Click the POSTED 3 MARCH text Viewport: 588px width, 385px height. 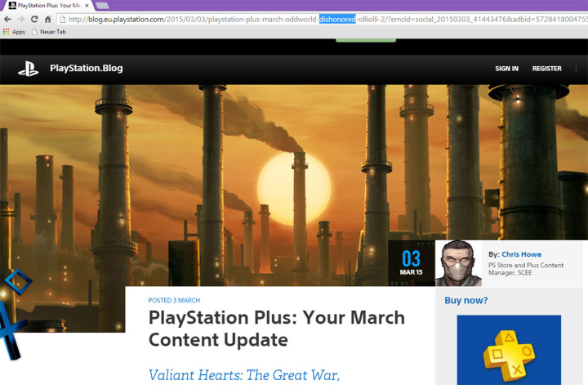174,300
